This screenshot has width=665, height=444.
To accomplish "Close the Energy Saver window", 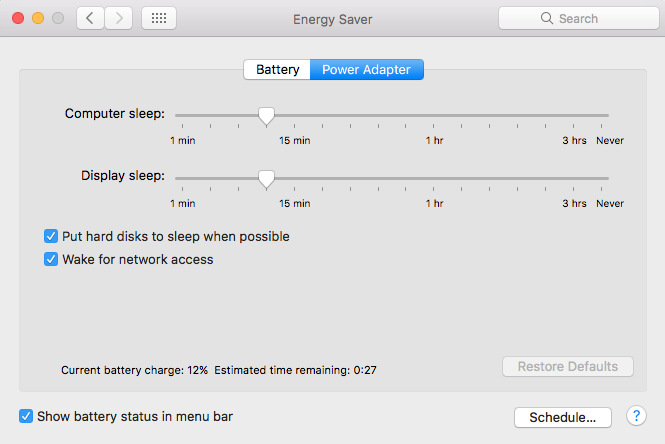I will coord(18,18).
